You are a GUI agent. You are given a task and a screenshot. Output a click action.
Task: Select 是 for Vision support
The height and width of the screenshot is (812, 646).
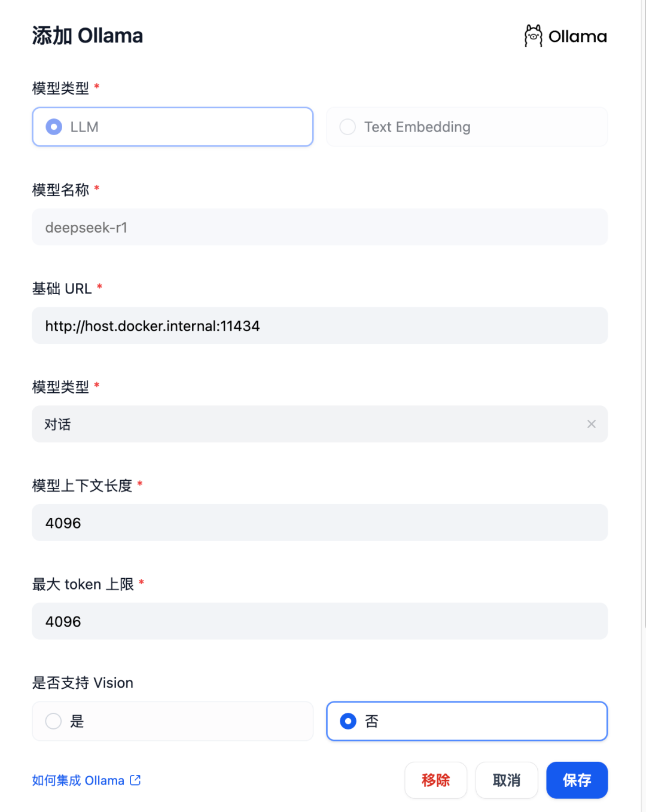[x=53, y=721]
